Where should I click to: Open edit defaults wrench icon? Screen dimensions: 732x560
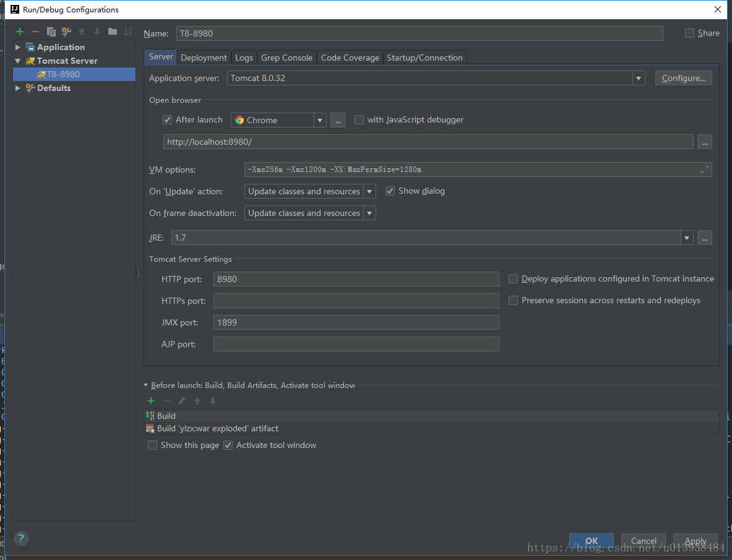[66, 32]
